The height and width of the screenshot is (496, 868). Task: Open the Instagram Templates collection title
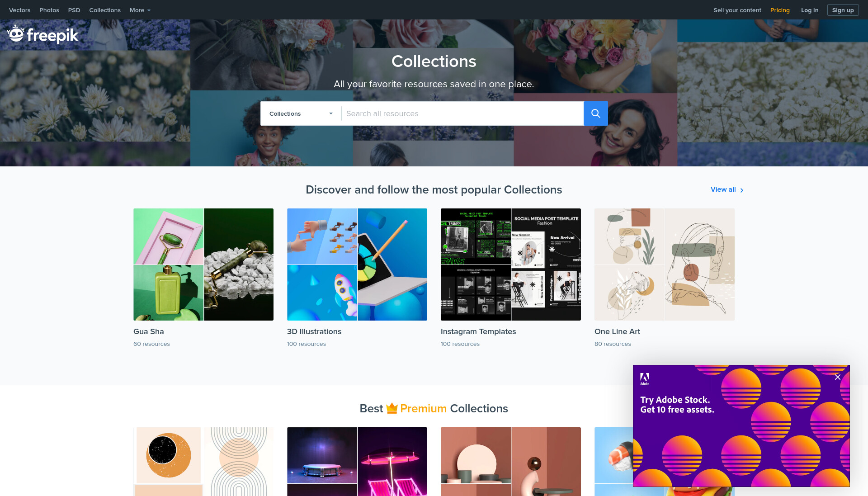[478, 331]
